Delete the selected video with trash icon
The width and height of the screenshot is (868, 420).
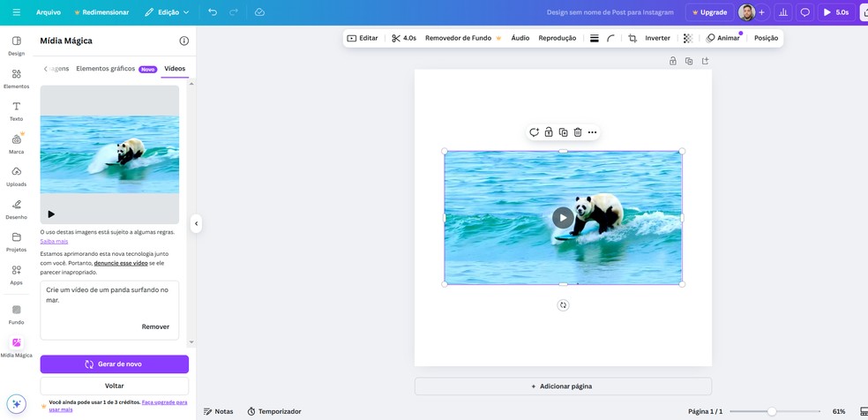point(578,132)
